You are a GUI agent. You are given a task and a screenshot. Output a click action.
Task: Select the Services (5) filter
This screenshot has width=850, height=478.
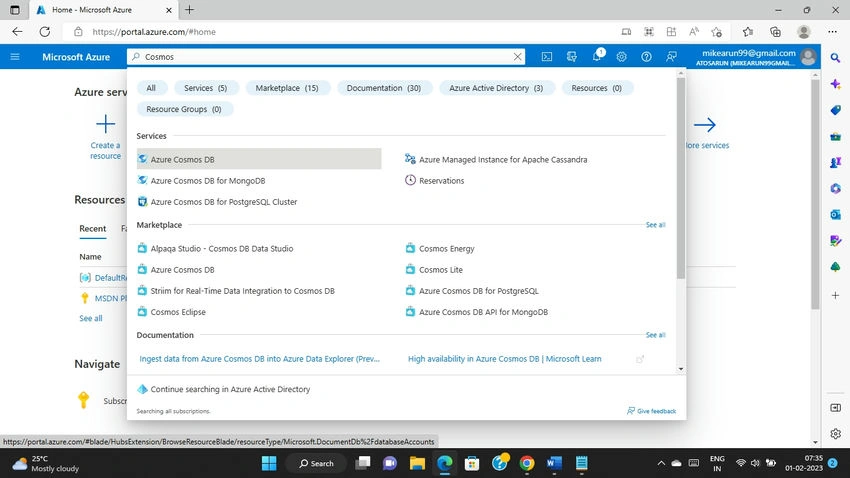[x=205, y=88]
